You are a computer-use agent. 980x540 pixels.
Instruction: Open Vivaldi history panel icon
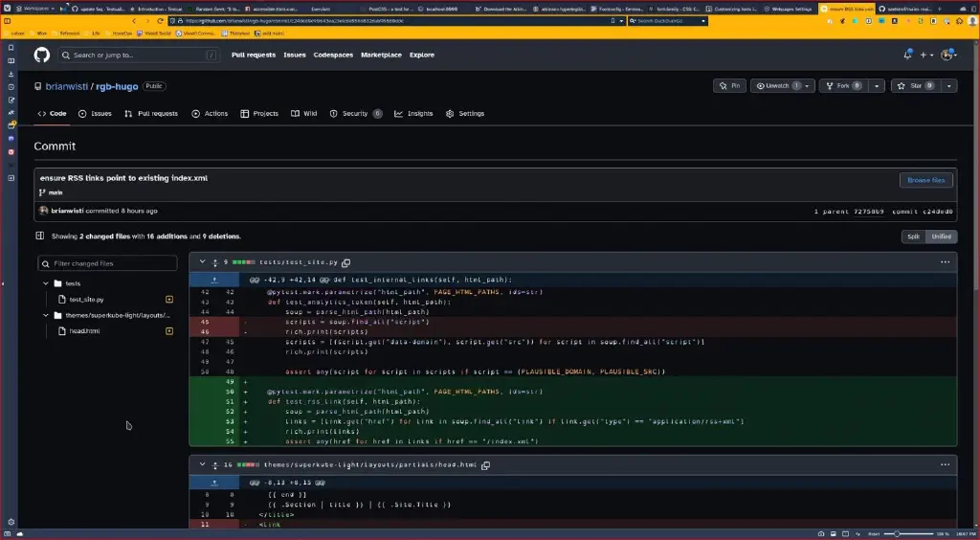[11, 87]
